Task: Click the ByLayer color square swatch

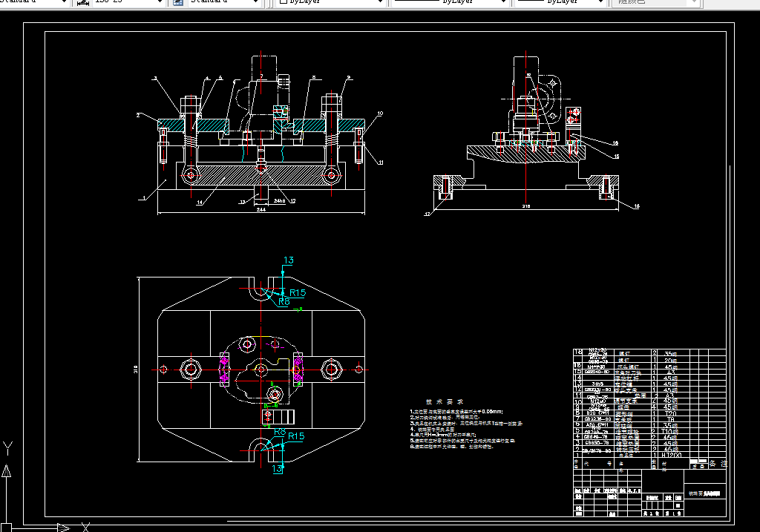Action: pos(283,2)
